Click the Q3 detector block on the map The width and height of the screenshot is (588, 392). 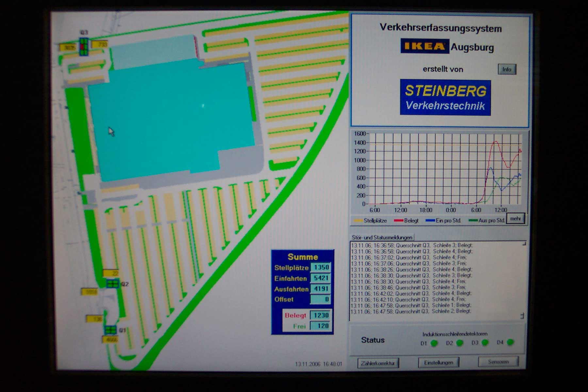click(84, 47)
